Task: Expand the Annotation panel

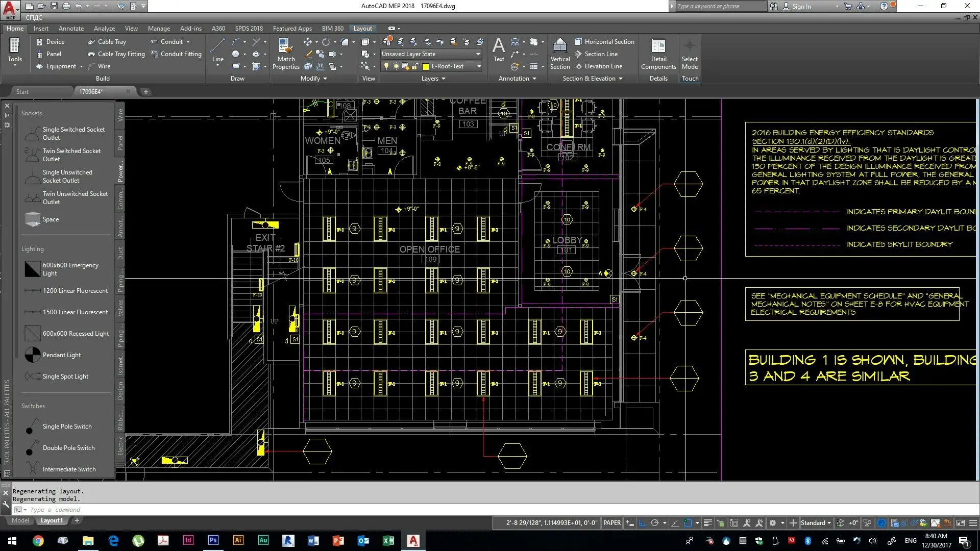Action: pos(517,79)
